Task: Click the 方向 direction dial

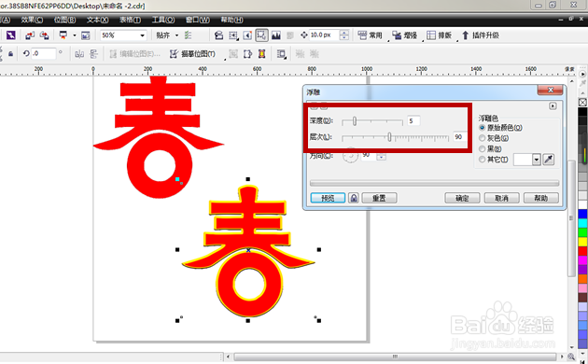Action: (350, 156)
